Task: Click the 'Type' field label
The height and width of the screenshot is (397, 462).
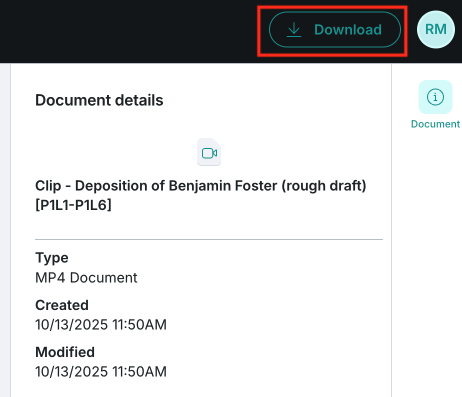Action: 52,258
